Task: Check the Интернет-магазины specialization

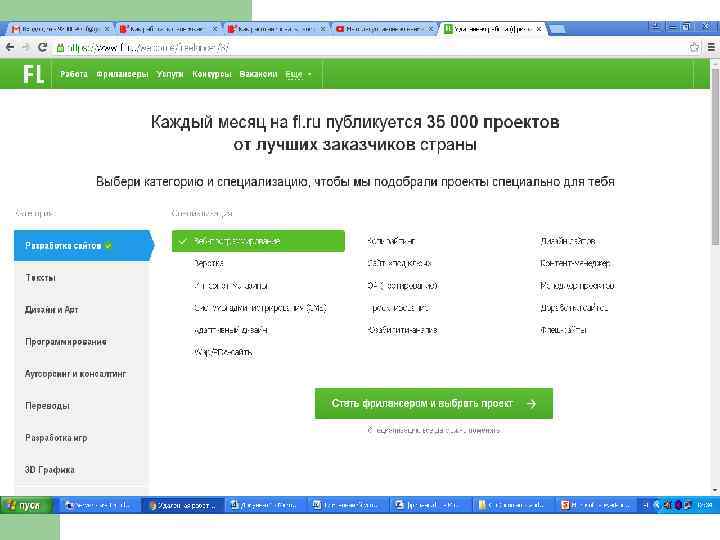Action: (x=231, y=286)
